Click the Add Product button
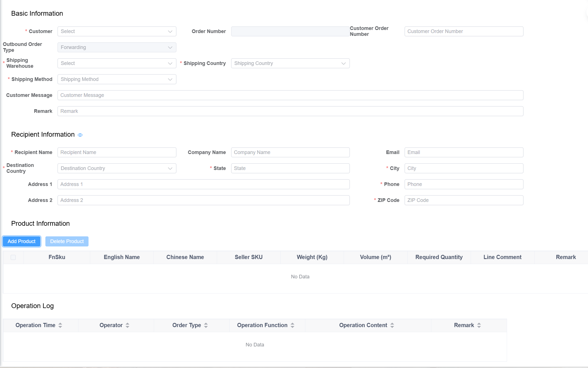The width and height of the screenshot is (588, 368). pyautogui.click(x=21, y=241)
